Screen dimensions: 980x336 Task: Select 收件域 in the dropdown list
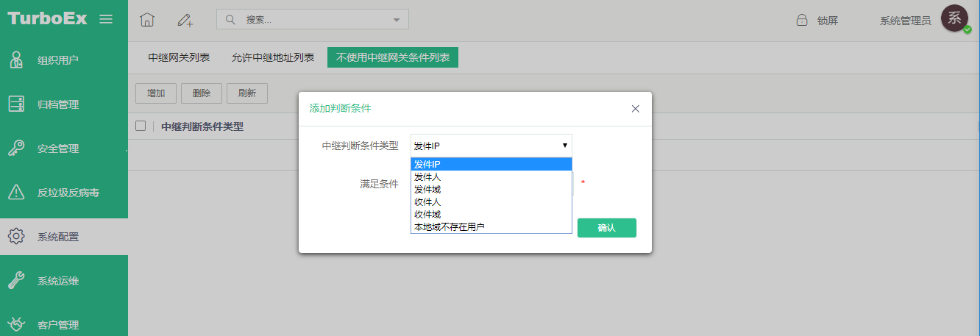click(491, 215)
